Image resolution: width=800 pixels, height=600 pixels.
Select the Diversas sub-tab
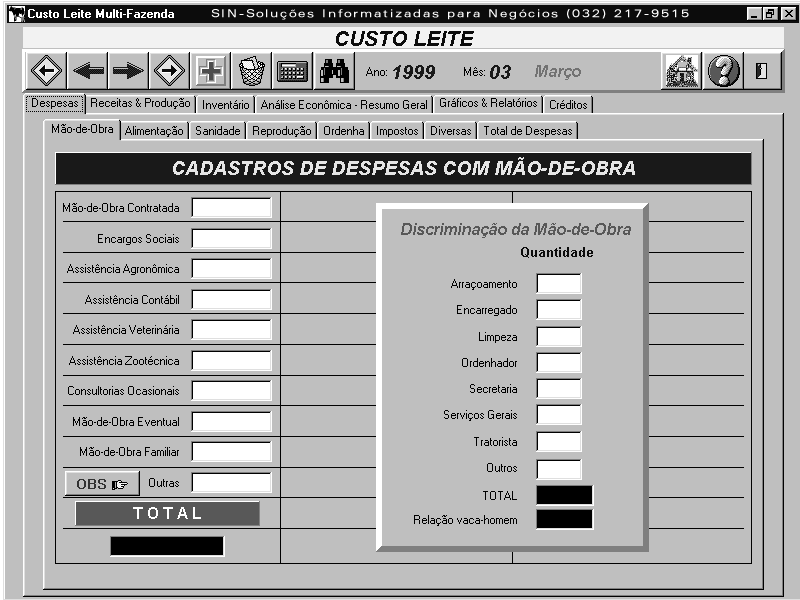(451, 131)
